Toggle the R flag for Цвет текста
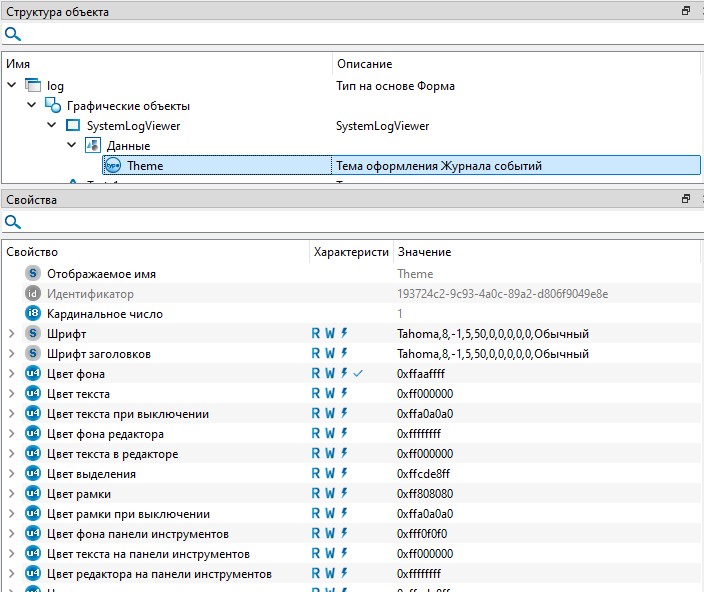 coord(317,394)
